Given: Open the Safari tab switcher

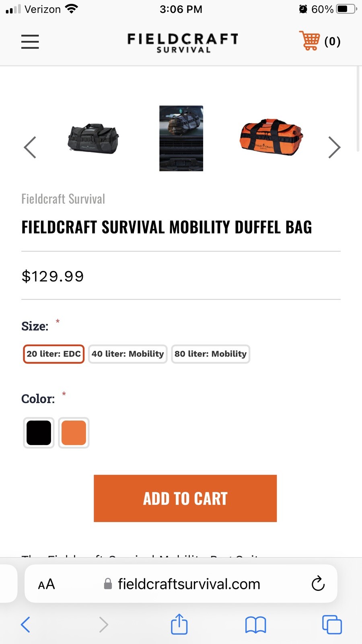Looking at the screenshot, I should pyautogui.click(x=331, y=624).
